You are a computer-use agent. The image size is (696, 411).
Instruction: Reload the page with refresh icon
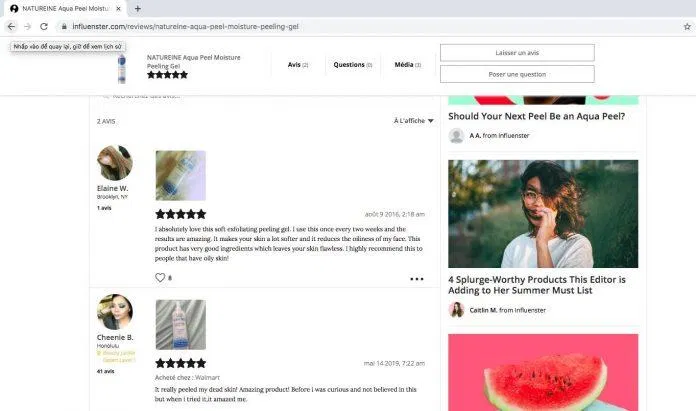[44, 27]
